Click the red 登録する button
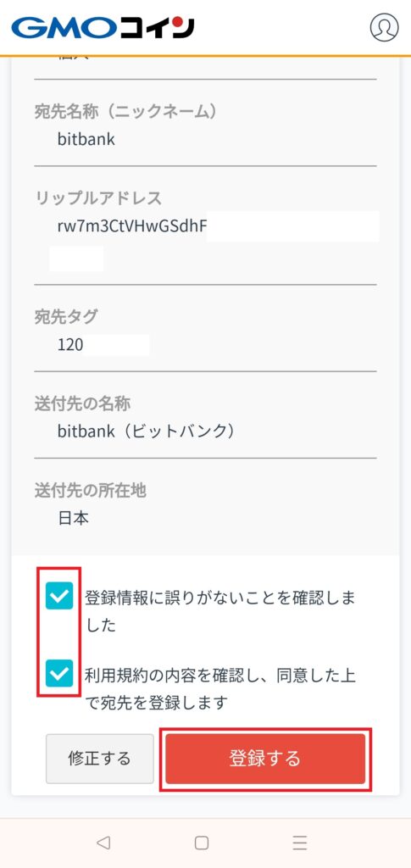This screenshot has height=868, width=411. [265, 759]
